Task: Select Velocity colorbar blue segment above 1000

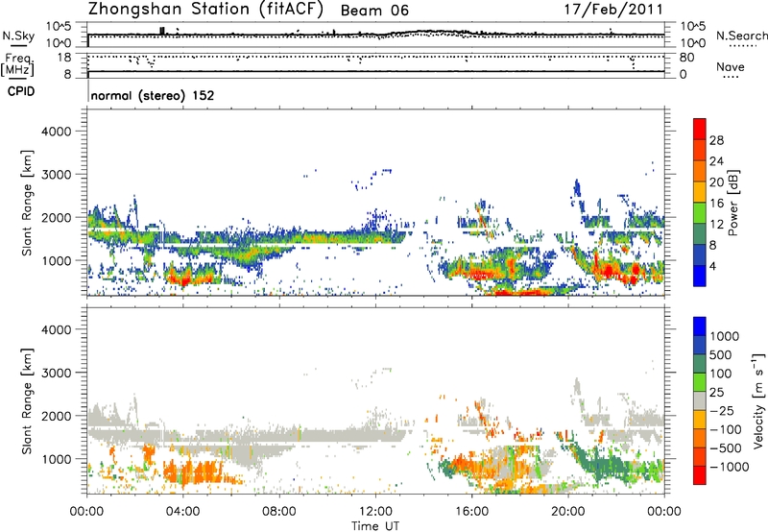Action: point(700,326)
